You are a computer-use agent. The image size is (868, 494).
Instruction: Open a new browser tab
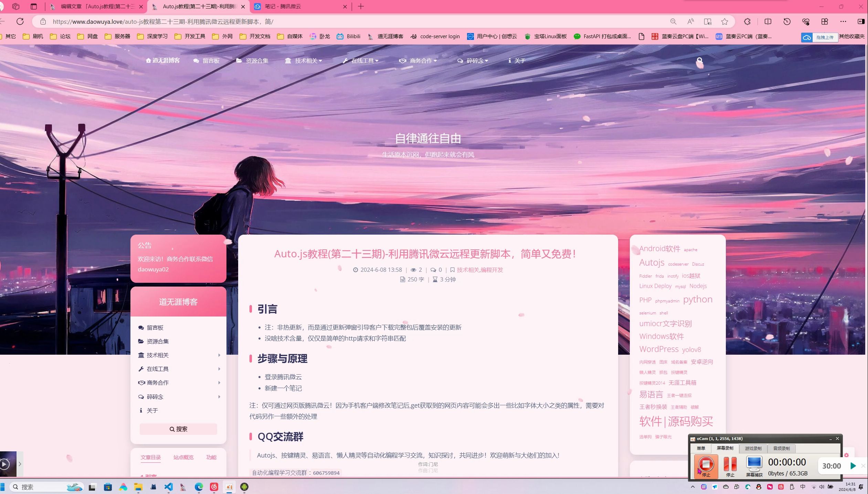pyautogui.click(x=361, y=7)
